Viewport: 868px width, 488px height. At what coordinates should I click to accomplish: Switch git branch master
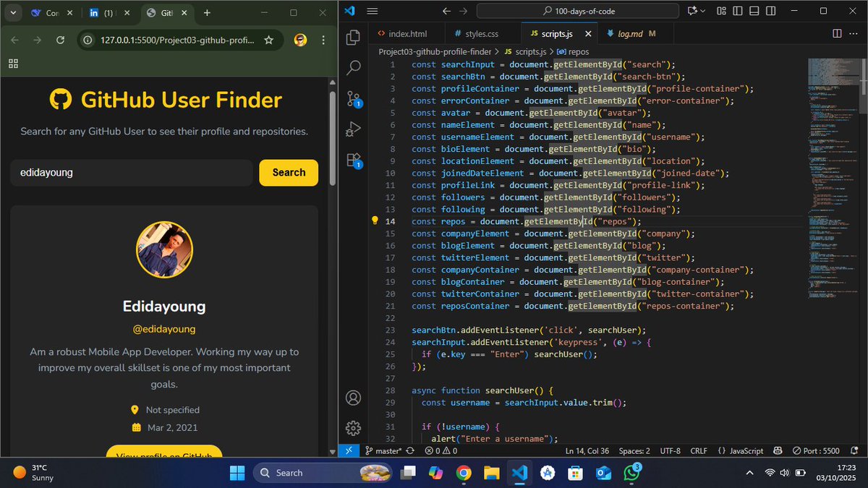[x=383, y=450]
